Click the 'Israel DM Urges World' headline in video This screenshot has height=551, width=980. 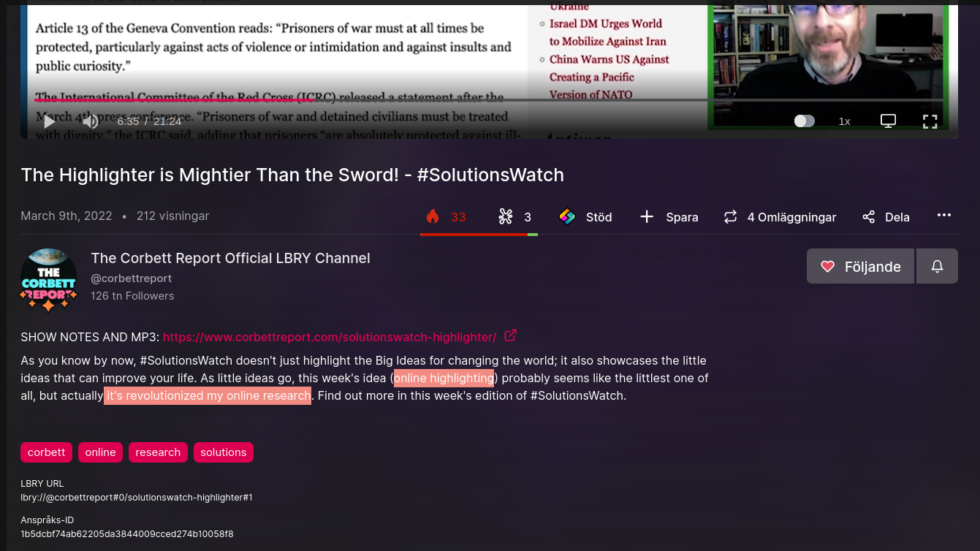coord(606,23)
